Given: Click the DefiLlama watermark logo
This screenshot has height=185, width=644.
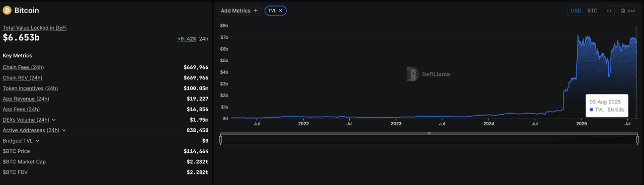Looking at the screenshot, I should click(429, 74).
